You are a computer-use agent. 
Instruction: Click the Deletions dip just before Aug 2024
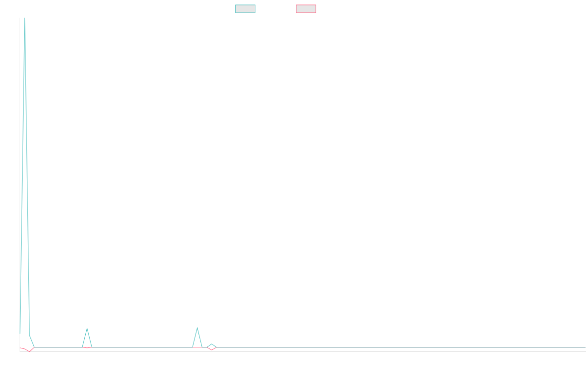(x=211, y=349)
